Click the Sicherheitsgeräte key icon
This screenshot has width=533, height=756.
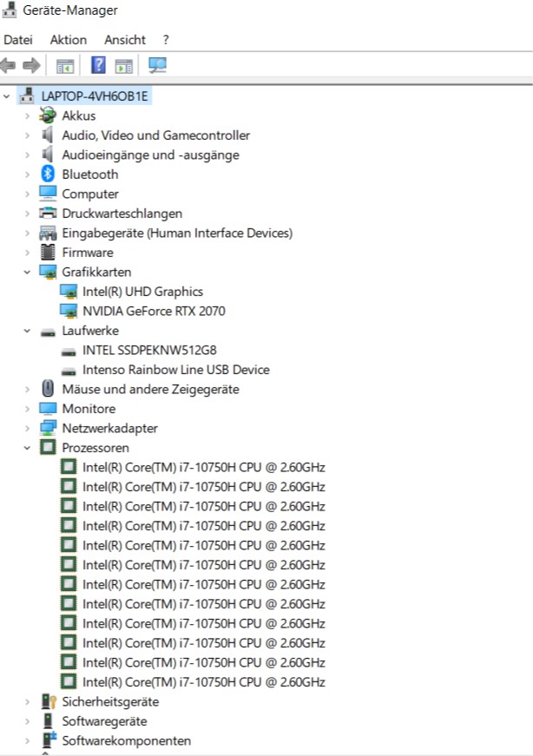point(49,701)
